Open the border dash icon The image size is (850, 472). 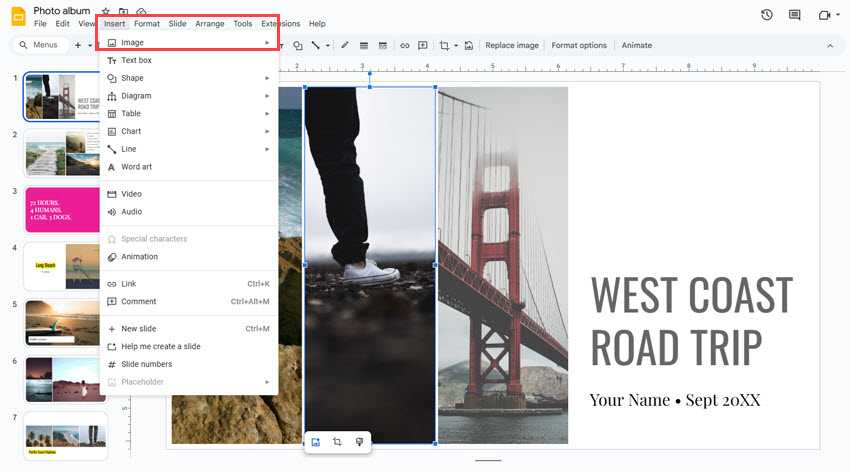383,46
